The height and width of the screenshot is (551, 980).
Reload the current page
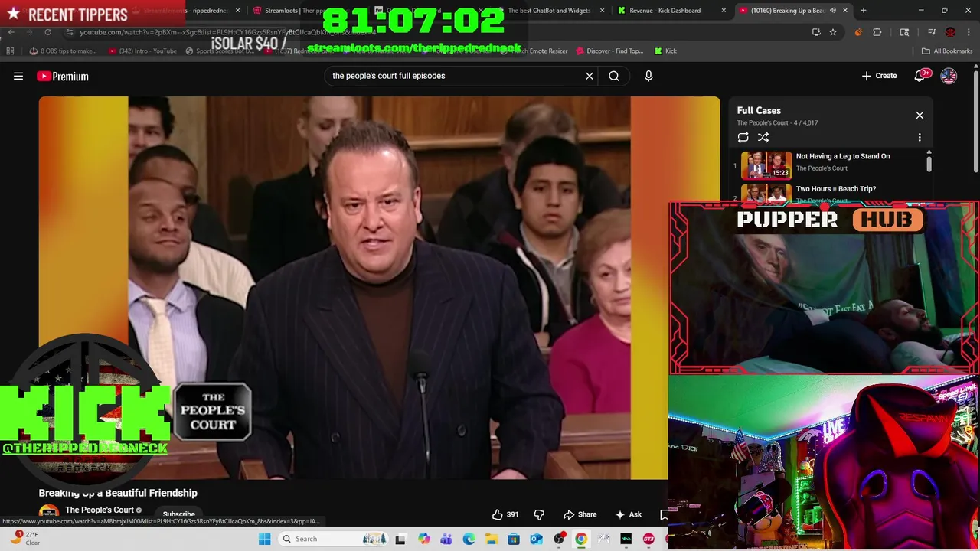point(47,32)
